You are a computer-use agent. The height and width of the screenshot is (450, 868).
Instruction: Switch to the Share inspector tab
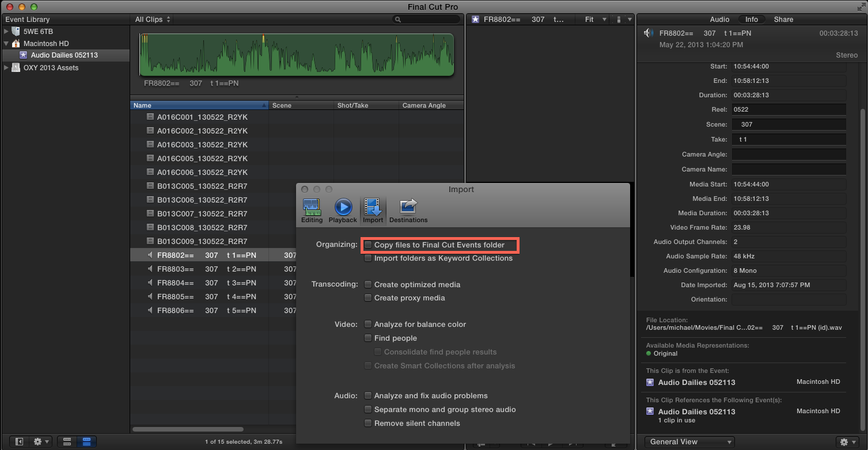pos(783,19)
